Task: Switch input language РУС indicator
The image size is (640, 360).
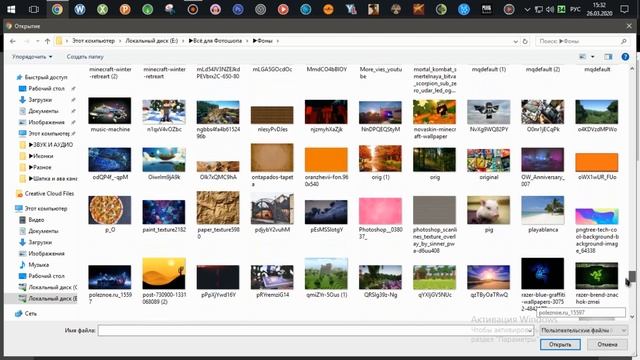Action: [x=575, y=9]
